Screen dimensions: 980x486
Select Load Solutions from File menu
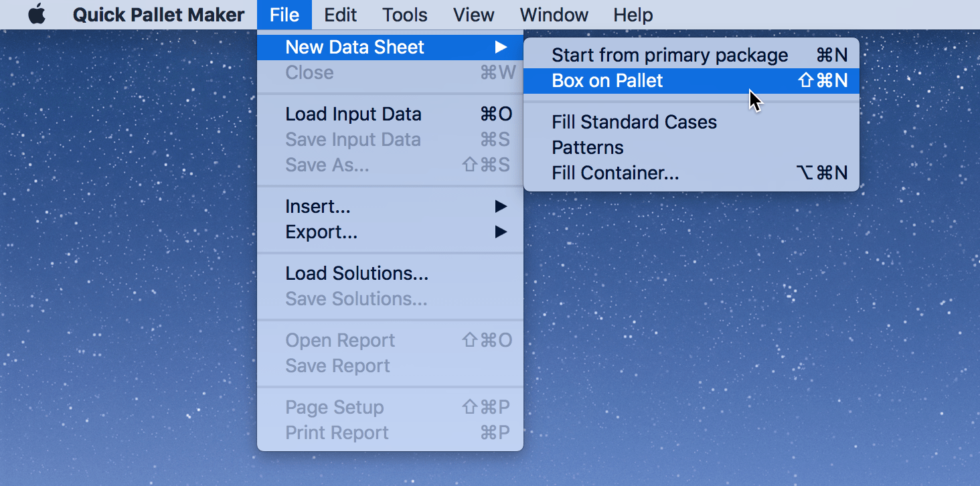click(357, 273)
